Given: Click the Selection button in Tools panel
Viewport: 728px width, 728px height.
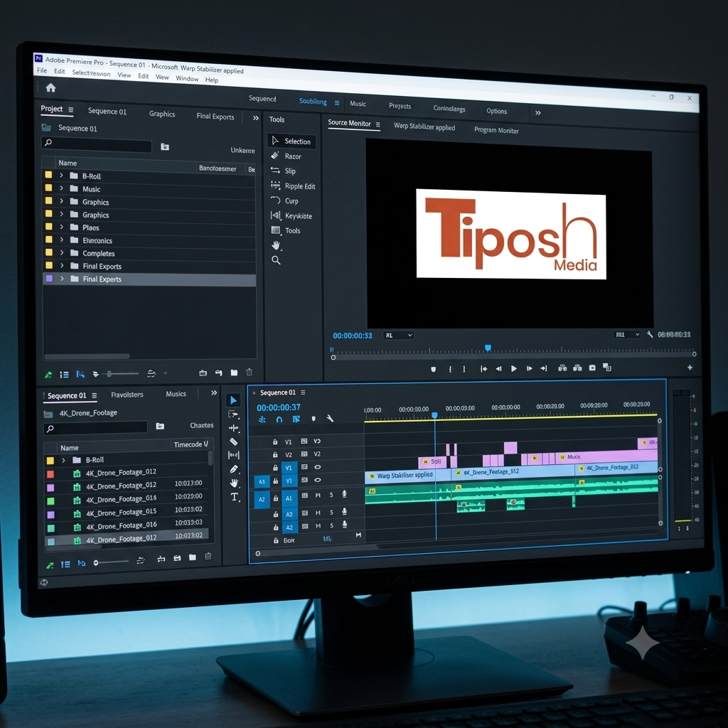Looking at the screenshot, I should click(x=291, y=141).
